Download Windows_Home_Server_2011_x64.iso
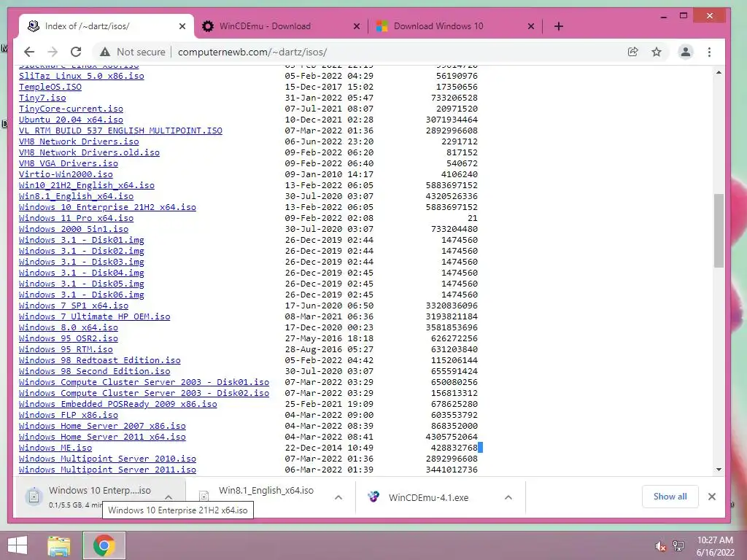 pos(102,437)
